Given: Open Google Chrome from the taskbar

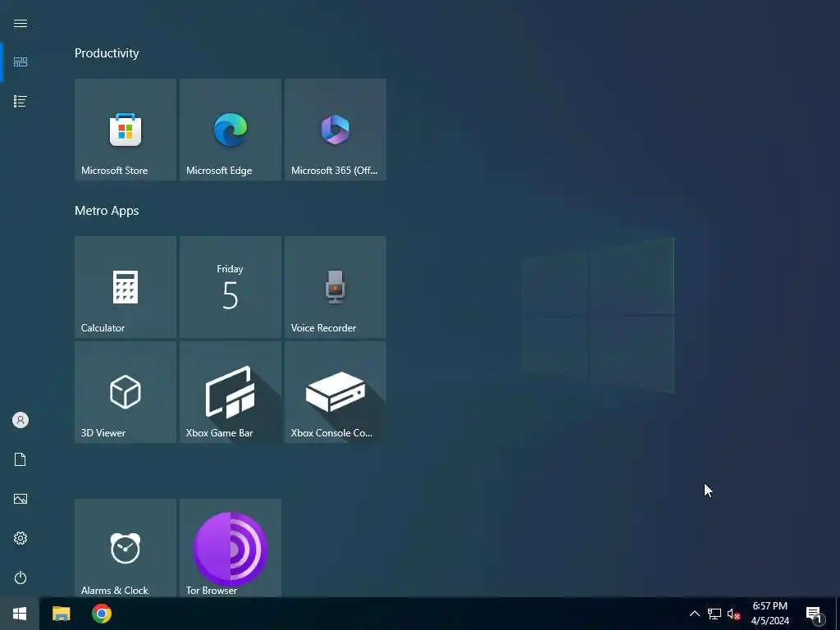Looking at the screenshot, I should pos(101,614).
